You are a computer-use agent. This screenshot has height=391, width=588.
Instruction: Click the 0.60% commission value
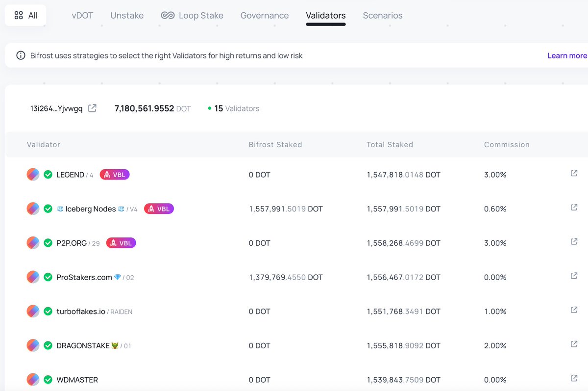pyautogui.click(x=495, y=209)
